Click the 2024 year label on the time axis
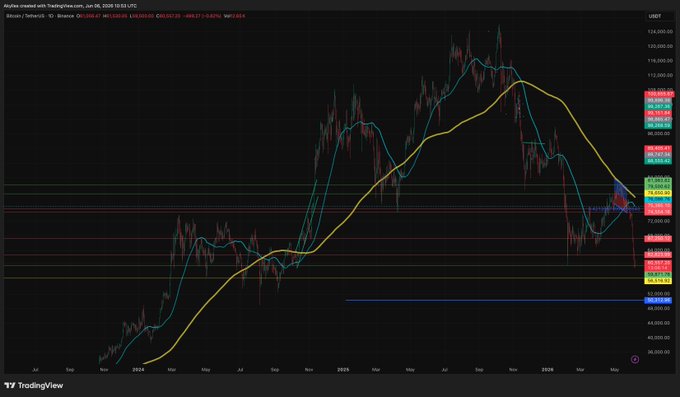Image resolution: width=680 pixels, height=397 pixels. pos(138,370)
